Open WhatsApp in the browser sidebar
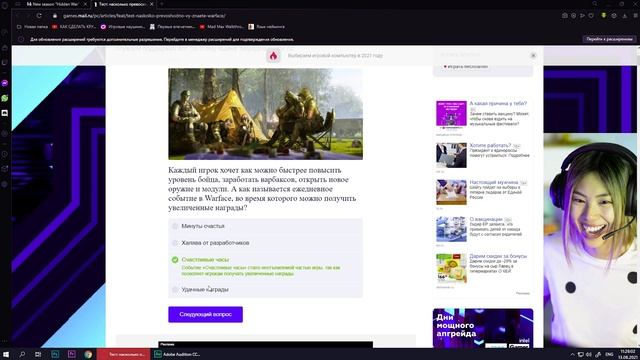 coord(5,98)
